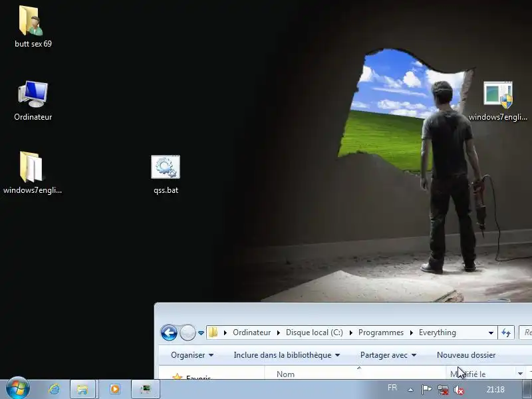Expand the arrow after Disque local (C:)
Screen dimensions: 532x399
(x=350, y=333)
